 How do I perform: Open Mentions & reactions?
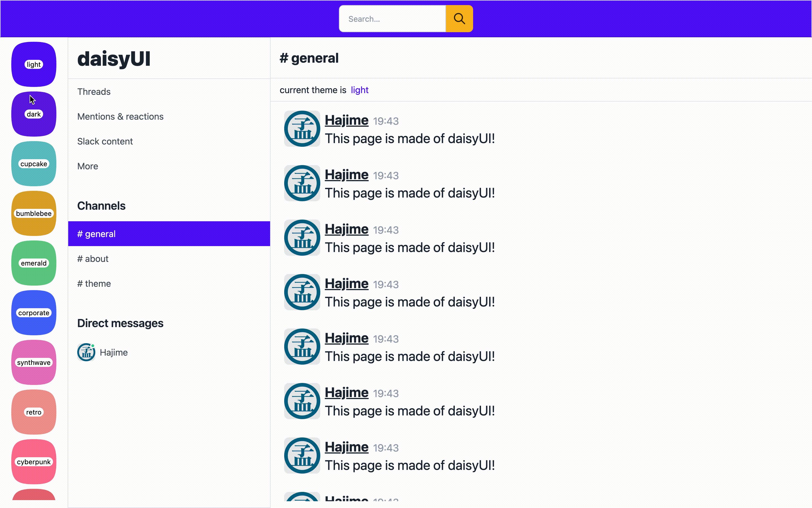click(169, 117)
